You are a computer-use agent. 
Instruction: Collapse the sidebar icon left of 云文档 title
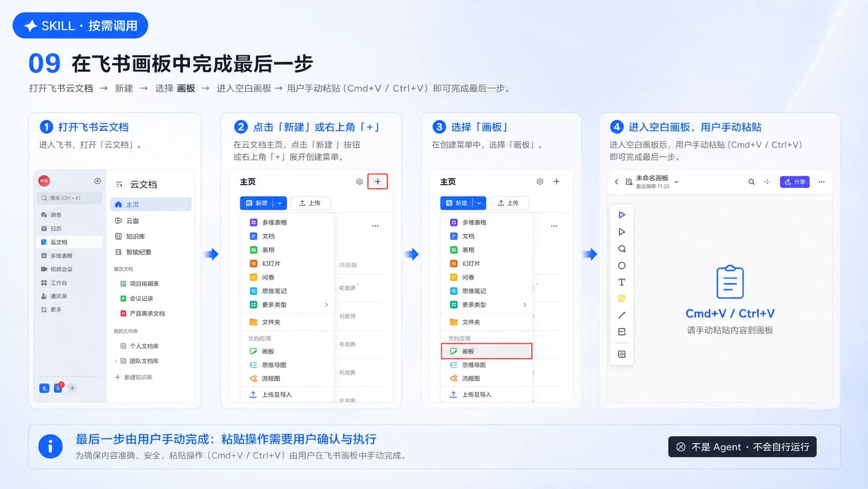(119, 184)
